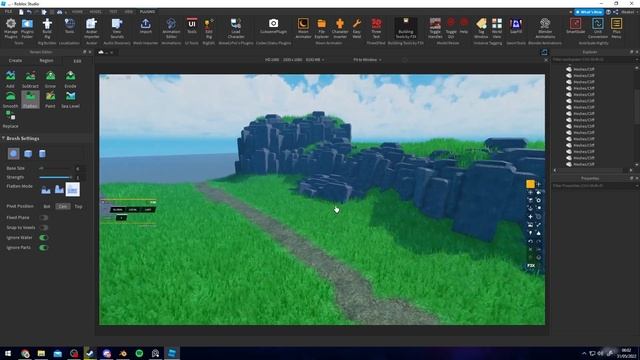Select the Sea Level terrain tool
Screen dimensions: 640x360
pyautogui.click(x=70, y=99)
